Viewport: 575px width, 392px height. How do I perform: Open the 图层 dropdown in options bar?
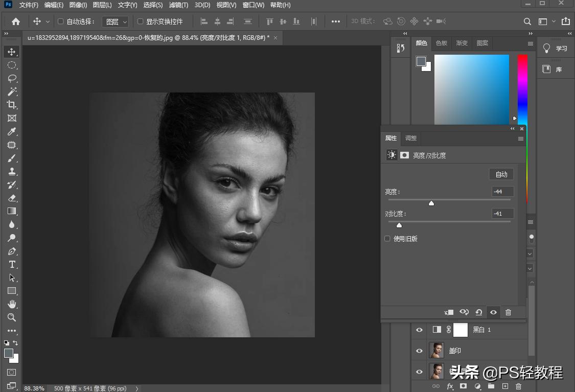115,21
